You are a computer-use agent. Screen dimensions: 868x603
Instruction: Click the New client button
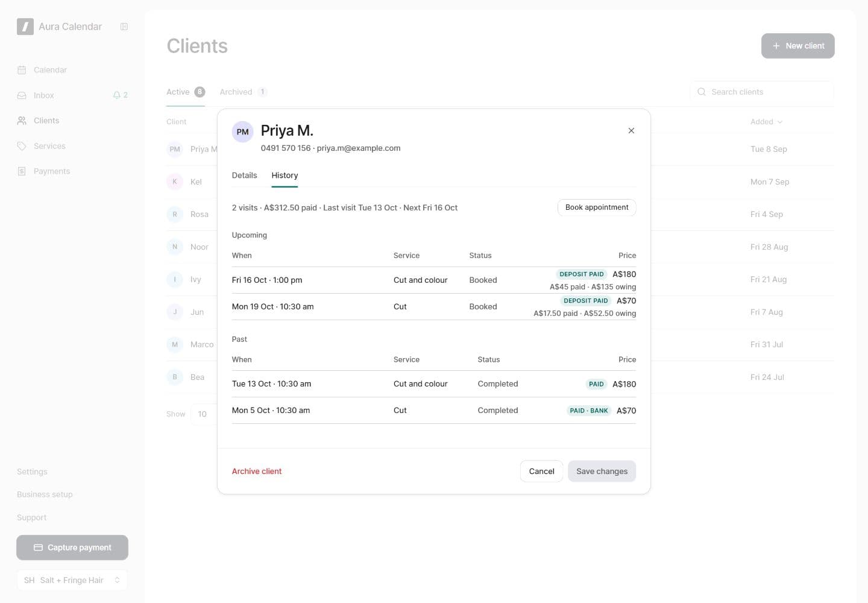click(x=797, y=46)
